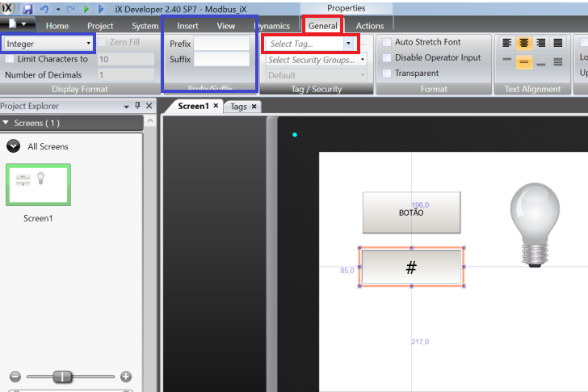Toggle the Transparent checkbox
The image size is (588, 392).
[x=387, y=73]
